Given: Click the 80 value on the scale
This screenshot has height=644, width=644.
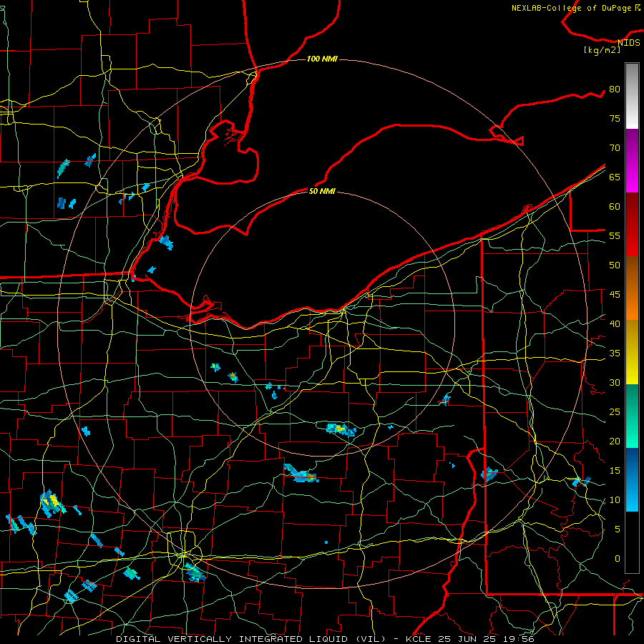Looking at the screenshot, I should click(x=615, y=89).
